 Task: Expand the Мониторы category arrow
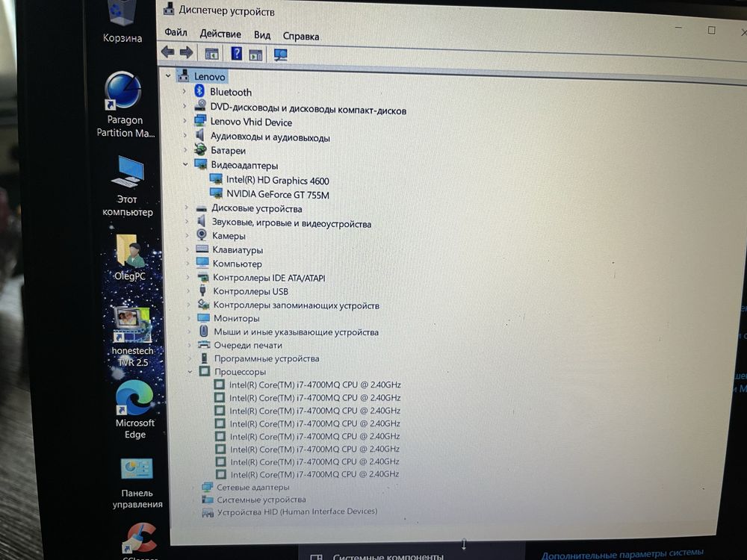pos(189,317)
